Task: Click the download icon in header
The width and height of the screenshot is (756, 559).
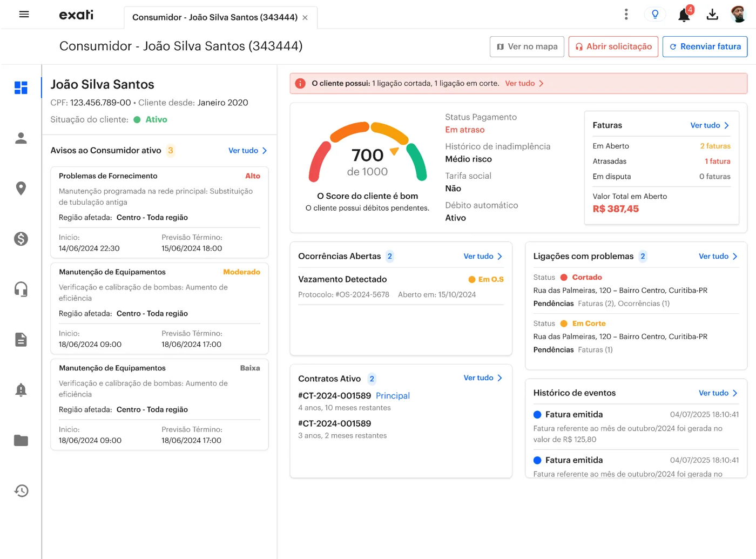Action: pos(712,15)
